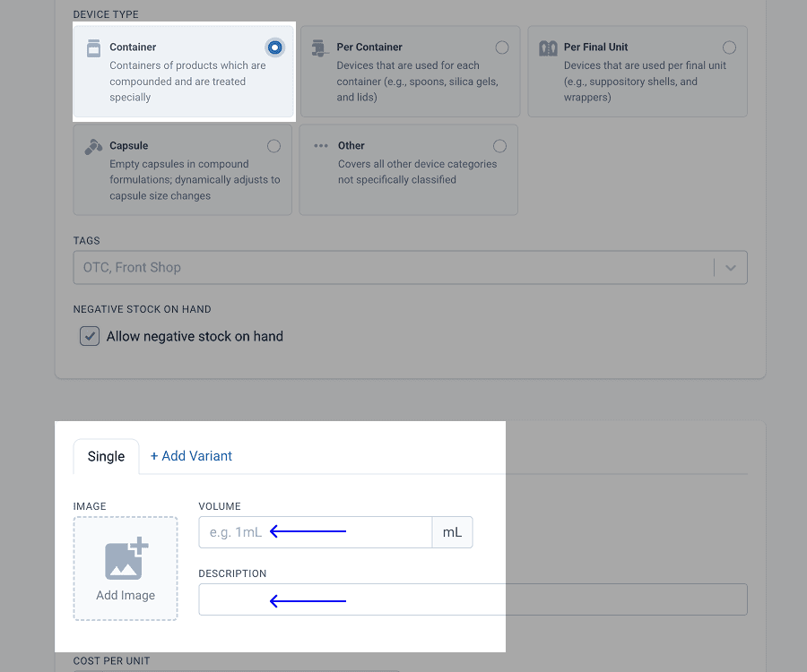This screenshot has width=807, height=672.
Task: Click the Other card title
Action: (x=351, y=146)
